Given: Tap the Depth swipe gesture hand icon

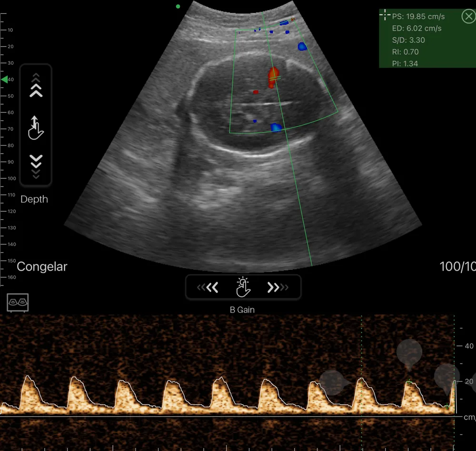Looking at the screenshot, I should click(36, 128).
